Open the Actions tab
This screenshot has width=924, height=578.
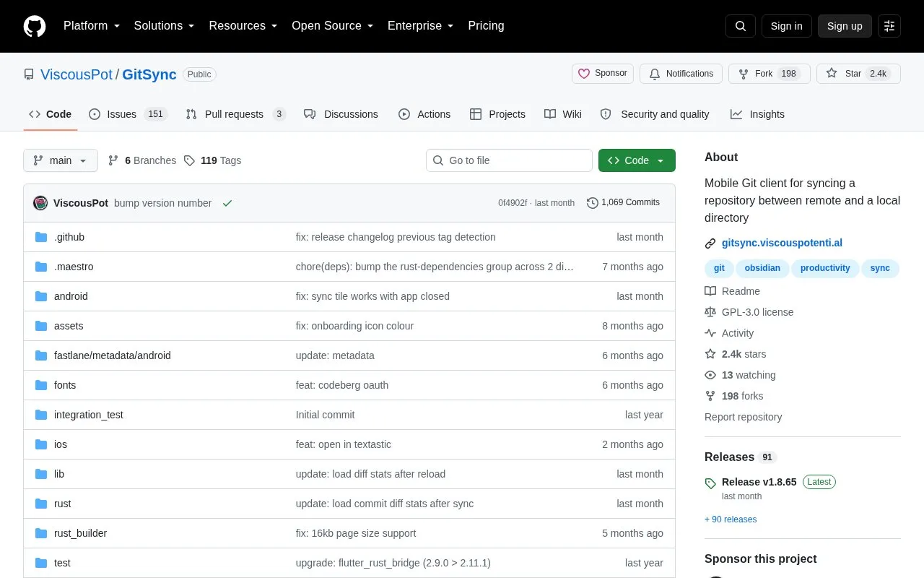click(424, 114)
